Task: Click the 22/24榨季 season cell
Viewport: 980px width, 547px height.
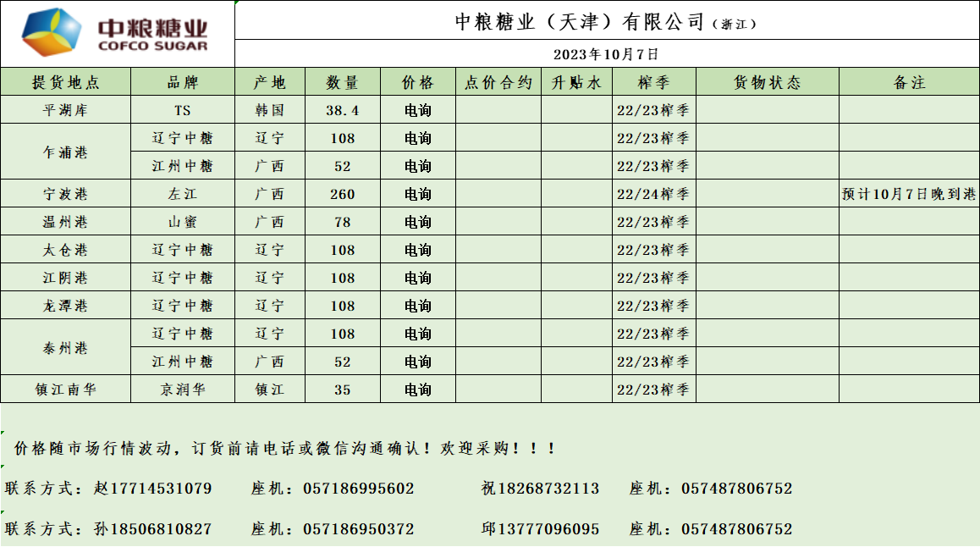Action: tap(653, 194)
